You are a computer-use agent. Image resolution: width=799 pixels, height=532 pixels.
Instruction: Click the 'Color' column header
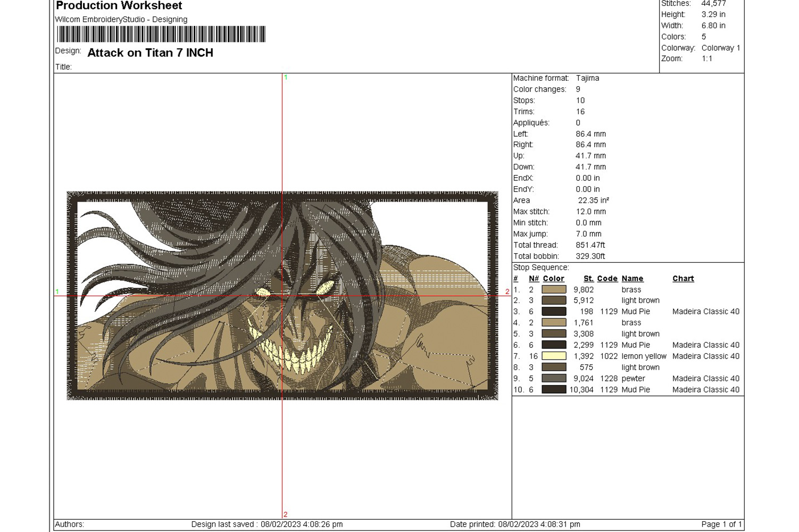553,279
